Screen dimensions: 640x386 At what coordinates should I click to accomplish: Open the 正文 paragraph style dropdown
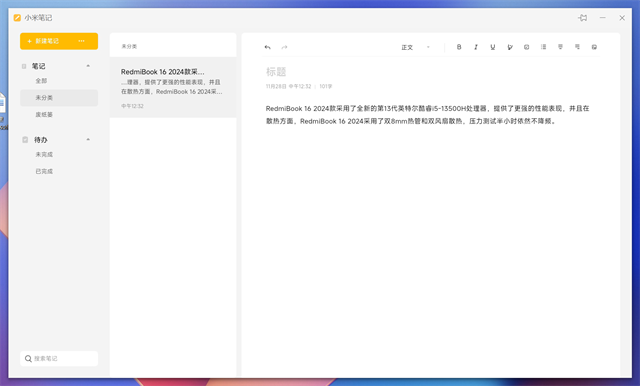[x=416, y=47]
